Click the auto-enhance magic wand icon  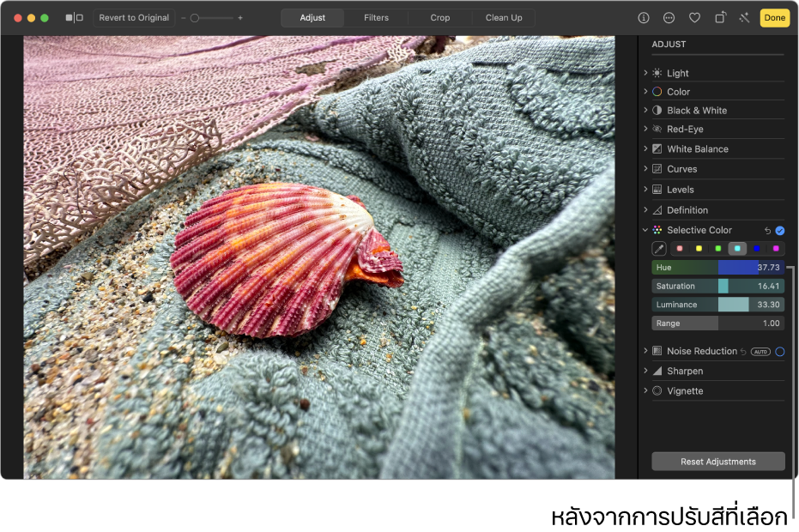click(x=743, y=17)
